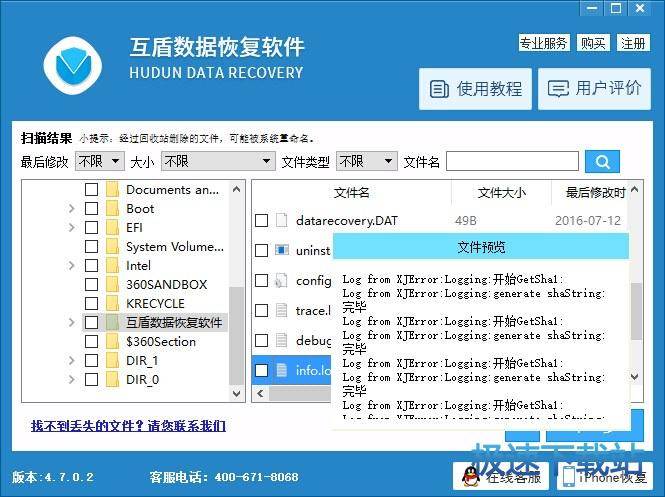Click file list vertical scroll down arrow
The image size is (665, 497).
pos(635,376)
